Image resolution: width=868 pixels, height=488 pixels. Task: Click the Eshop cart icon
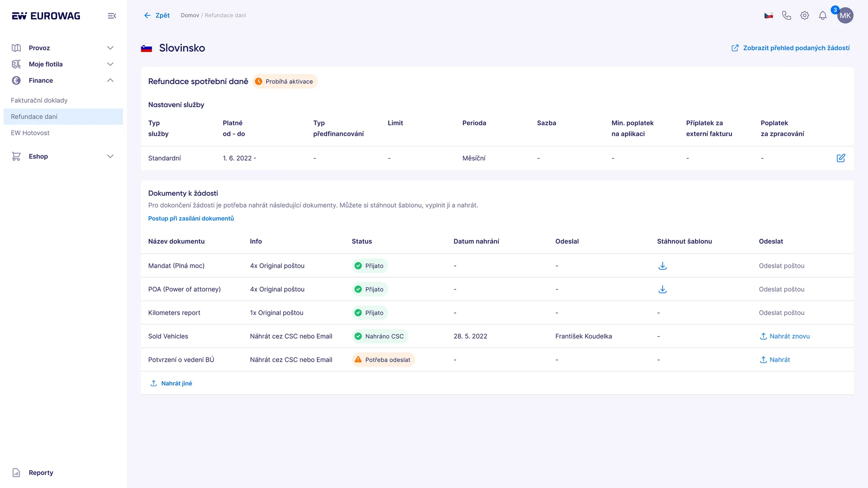16,157
